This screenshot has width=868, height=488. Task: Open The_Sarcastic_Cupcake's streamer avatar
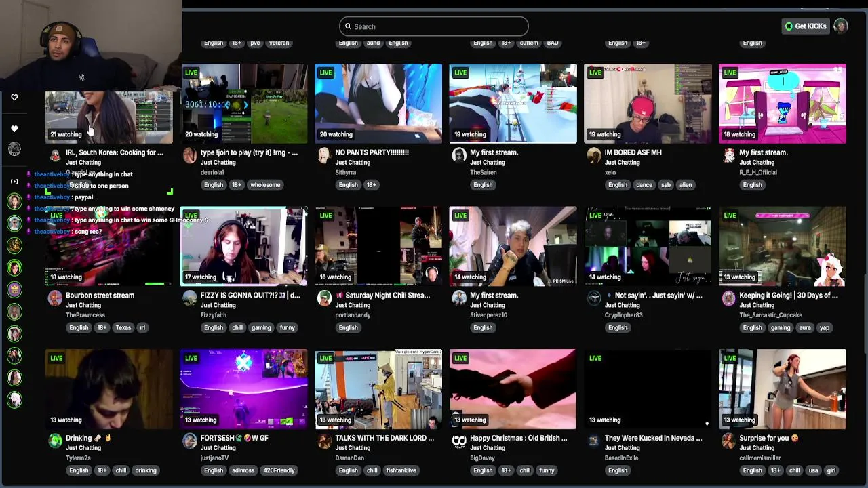729,299
